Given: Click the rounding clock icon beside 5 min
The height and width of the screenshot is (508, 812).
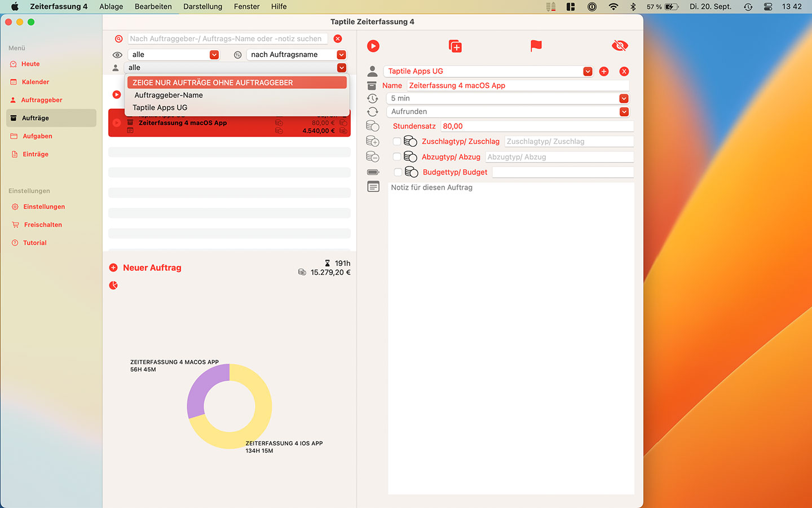Looking at the screenshot, I should coord(372,98).
